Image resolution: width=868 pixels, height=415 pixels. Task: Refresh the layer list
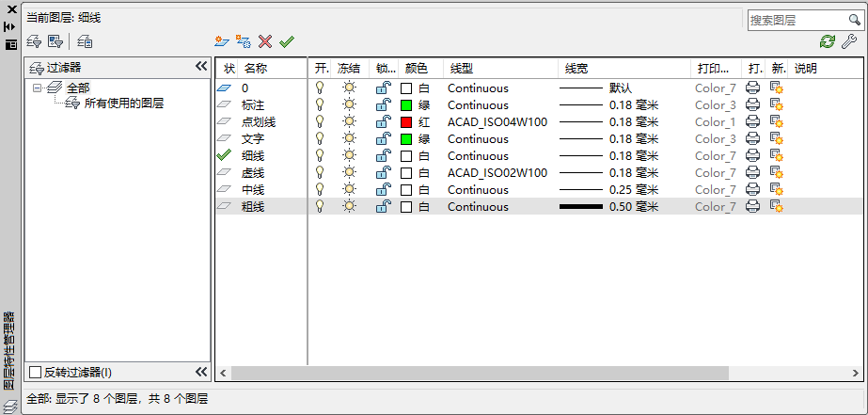coord(827,41)
